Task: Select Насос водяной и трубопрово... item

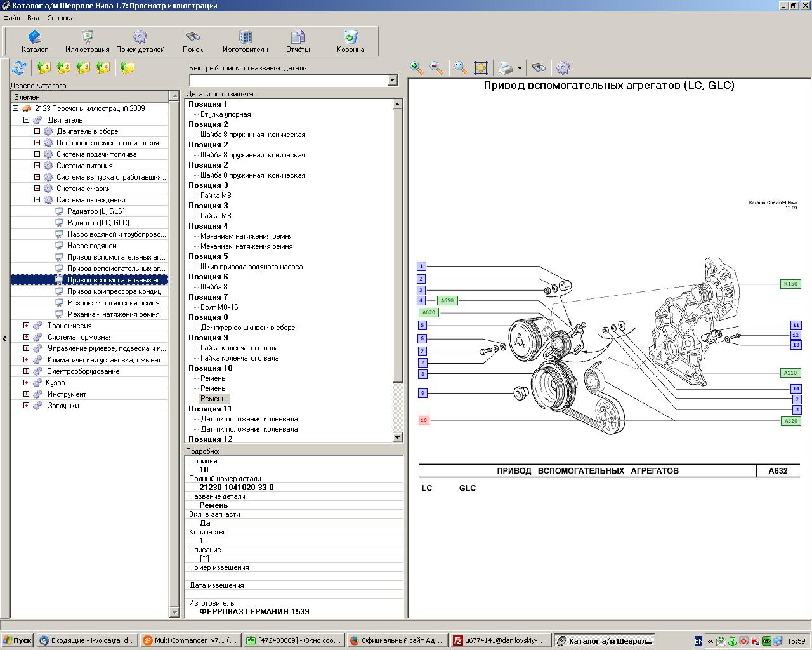Action: (x=117, y=234)
